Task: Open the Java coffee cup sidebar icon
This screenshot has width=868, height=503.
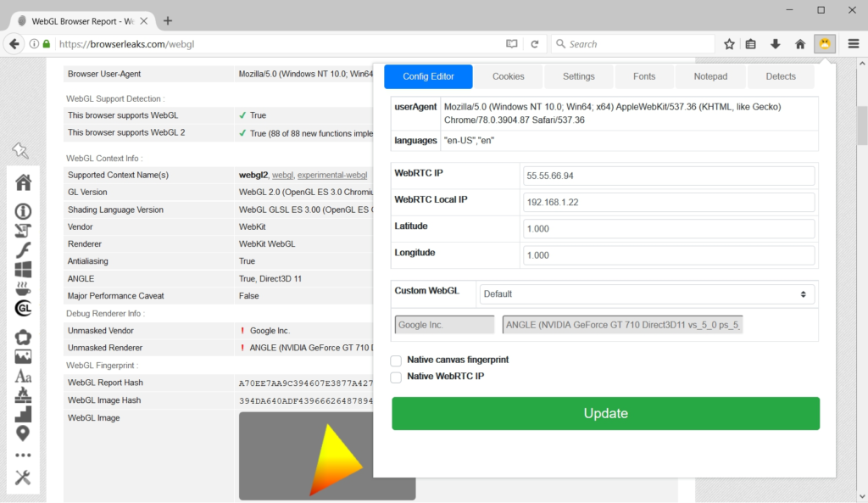Action: (x=23, y=288)
